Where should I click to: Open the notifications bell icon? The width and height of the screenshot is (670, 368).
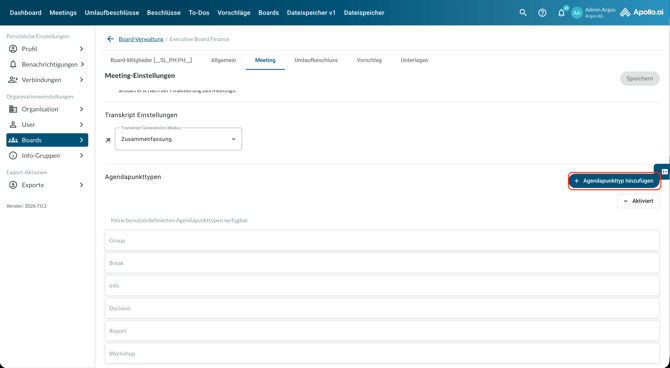561,13
